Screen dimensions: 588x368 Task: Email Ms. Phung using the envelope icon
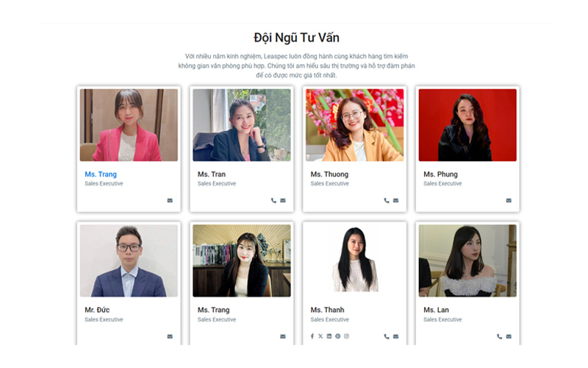click(x=509, y=200)
